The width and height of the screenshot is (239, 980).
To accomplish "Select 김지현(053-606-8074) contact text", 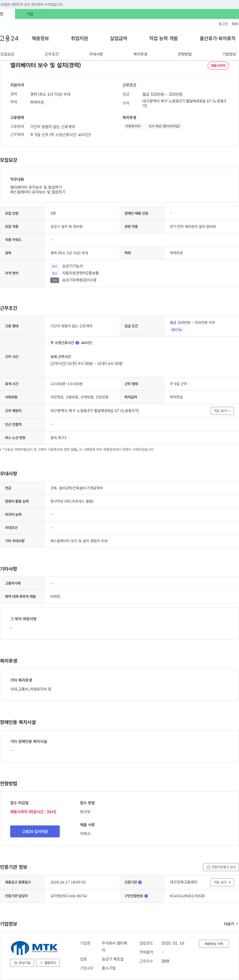I will (69, 896).
